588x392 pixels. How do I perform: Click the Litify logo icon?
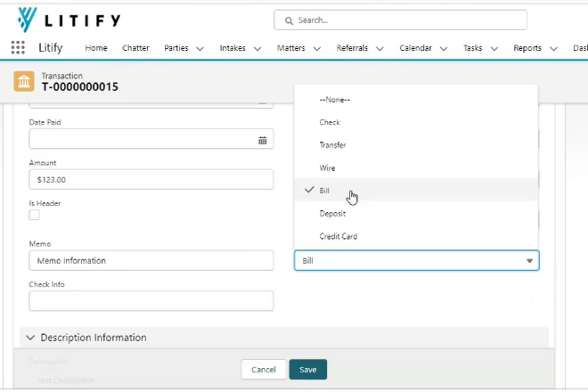pos(28,20)
